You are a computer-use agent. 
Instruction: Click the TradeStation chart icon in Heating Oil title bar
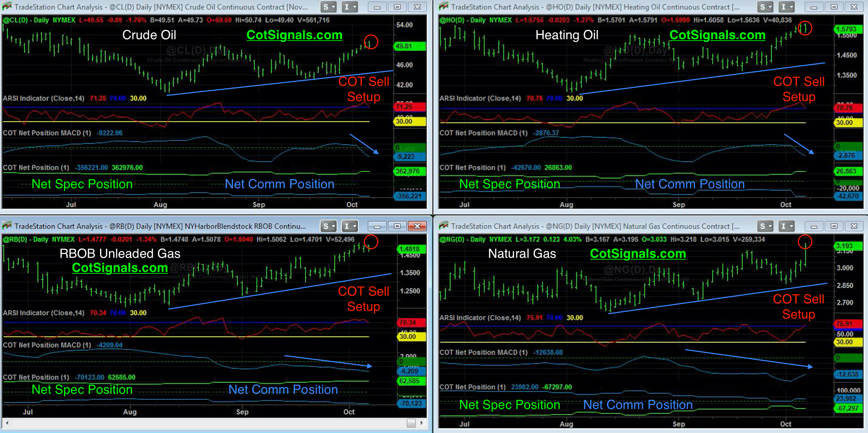click(444, 6)
